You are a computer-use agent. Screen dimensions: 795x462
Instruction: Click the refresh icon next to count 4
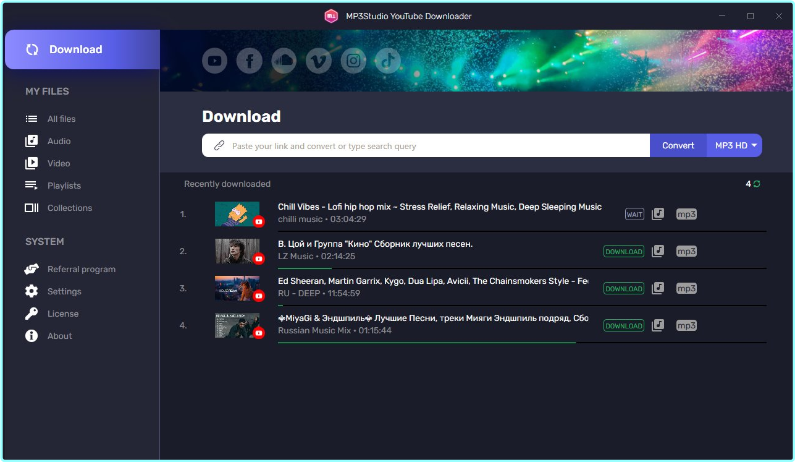tap(756, 184)
